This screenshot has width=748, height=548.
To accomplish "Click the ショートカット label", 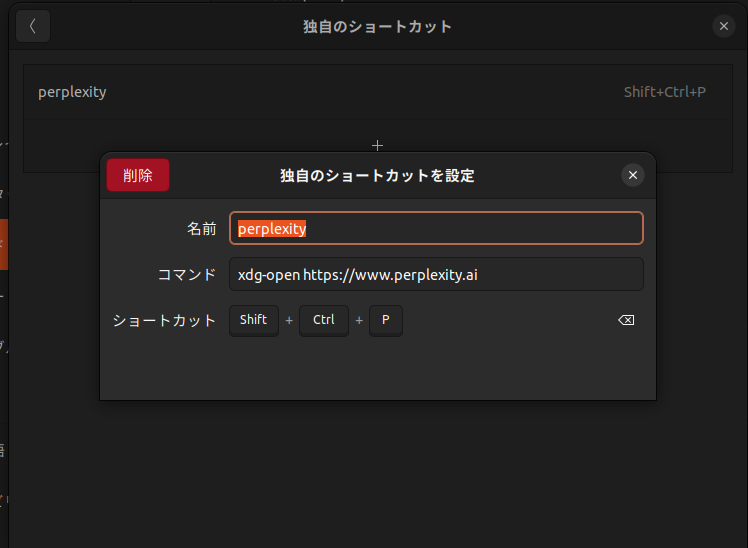I will coord(165,321).
